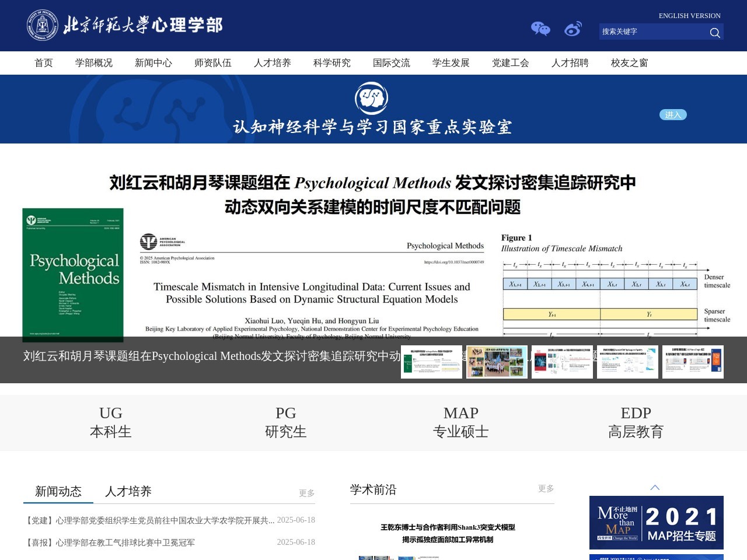Click the 进入 button on lab banner

tap(673, 115)
